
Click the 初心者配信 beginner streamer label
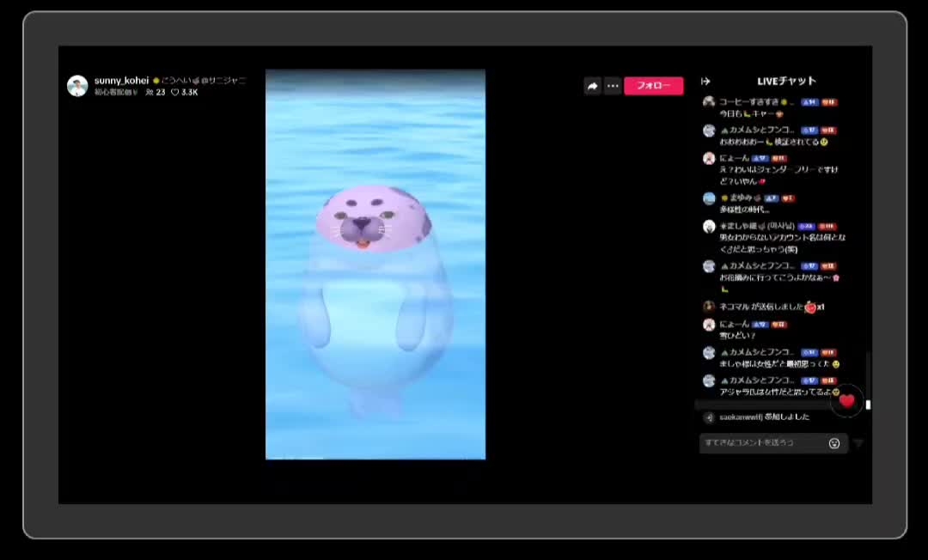(116, 92)
